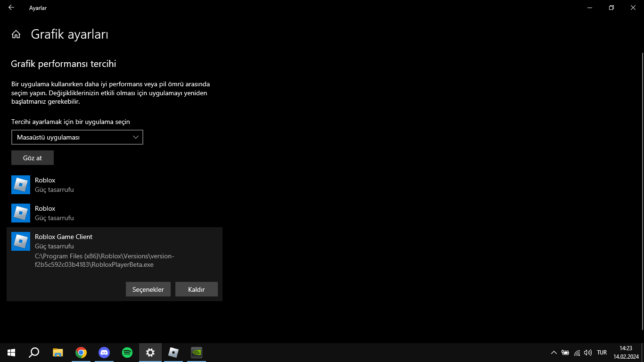Click the RobloxPlayerBeta.exe path text
Image resolution: width=644 pixels, height=362 pixels.
point(105,260)
